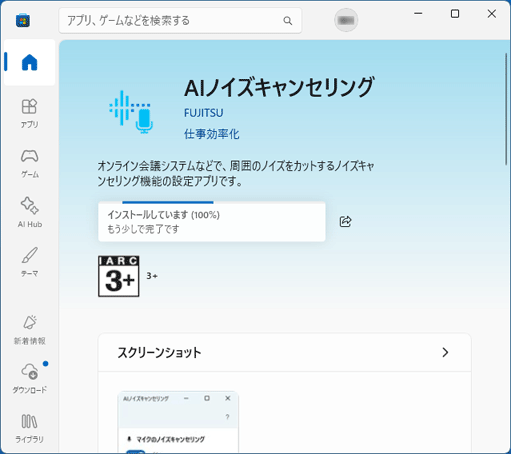Click the vertical scrollbar

tap(506, 109)
